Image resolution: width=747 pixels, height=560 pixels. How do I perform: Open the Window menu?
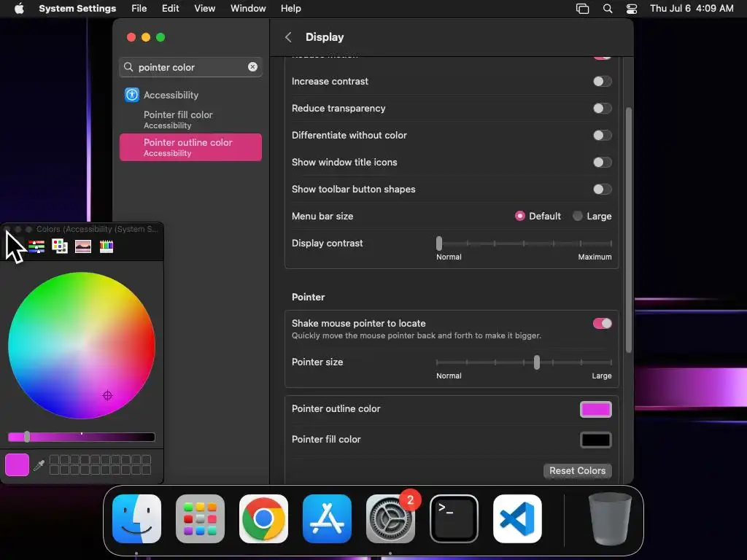(x=248, y=9)
